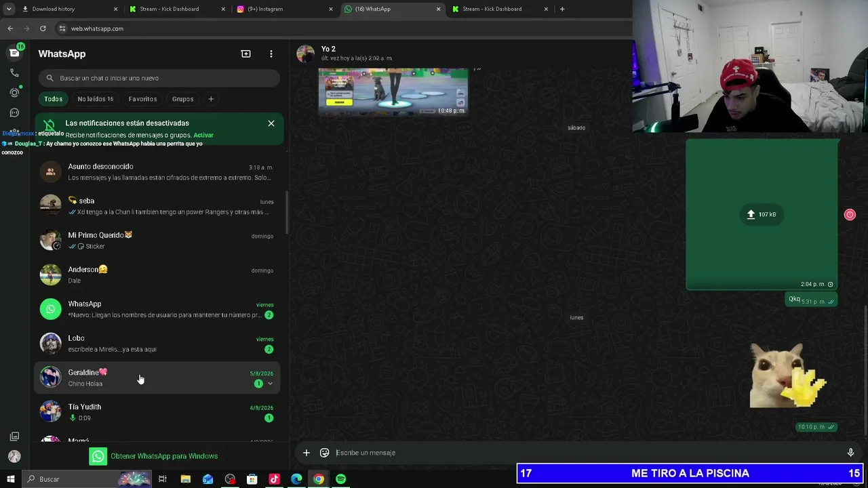Open a new browser tab
Viewport: 868px width, 488px height.
tap(562, 9)
